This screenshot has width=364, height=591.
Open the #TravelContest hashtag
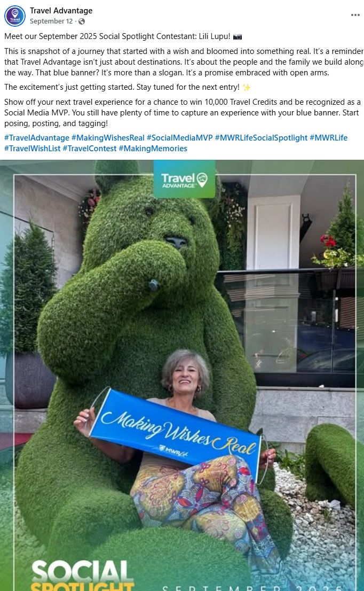point(90,149)
